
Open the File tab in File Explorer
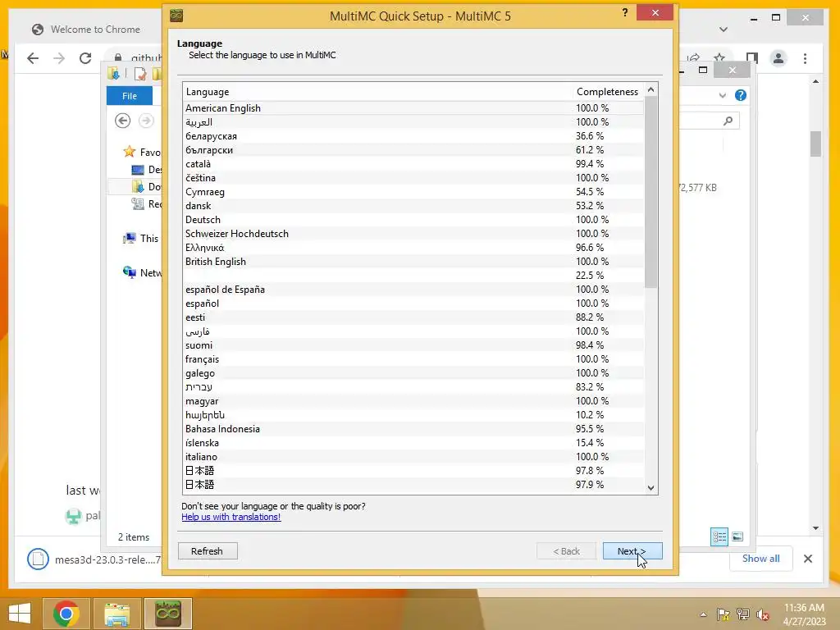click(130, 96)
